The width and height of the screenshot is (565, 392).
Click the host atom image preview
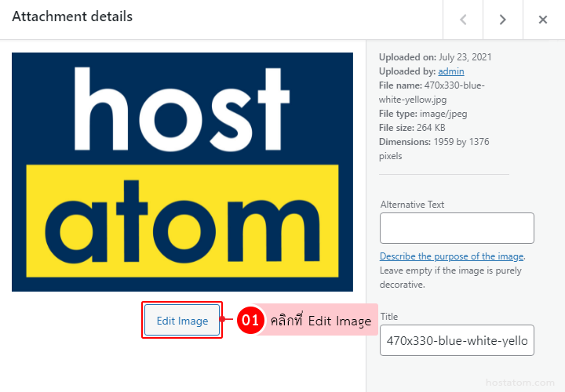point(182,172)
